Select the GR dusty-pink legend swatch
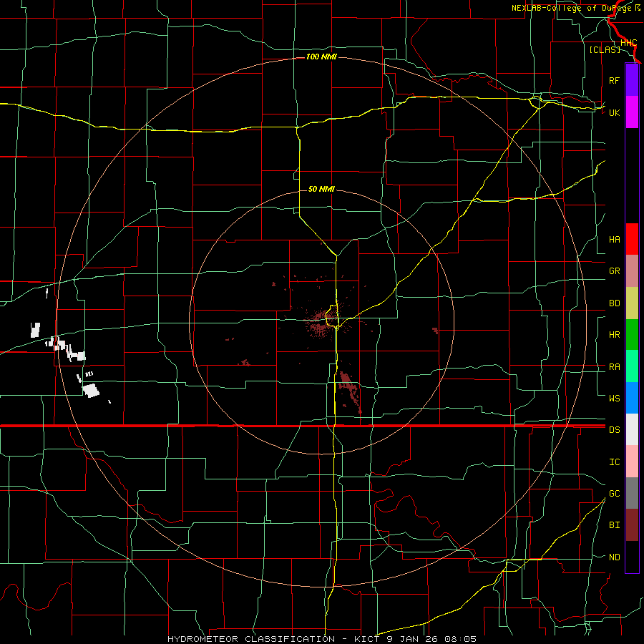Screen dimensions: 644x644 [632, 271]
